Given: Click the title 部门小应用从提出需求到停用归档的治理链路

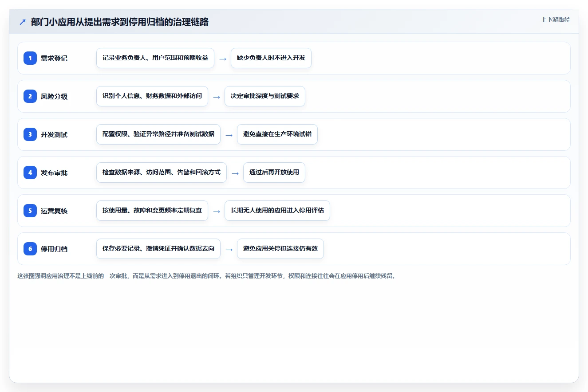Looking at the screenshot, I should pos(120,22).
